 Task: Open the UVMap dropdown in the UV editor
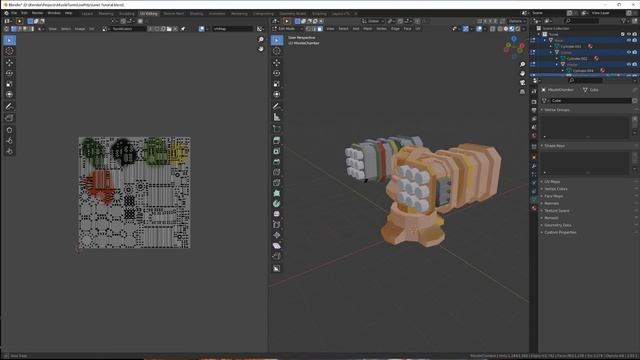tap(232, 29)
